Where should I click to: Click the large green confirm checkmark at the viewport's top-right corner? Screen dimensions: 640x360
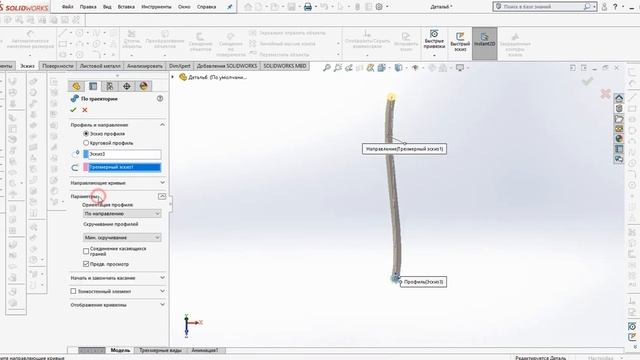click(587, 81)
